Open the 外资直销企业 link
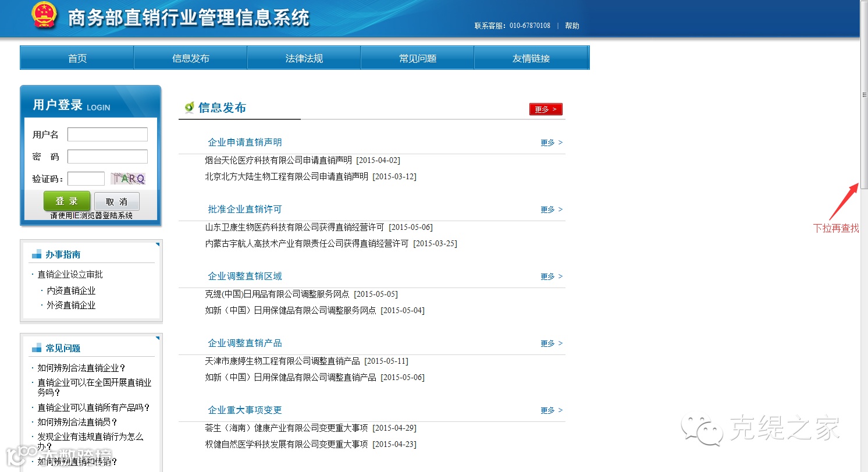The width and height of the screenshot is (868, 472). (71, 305)
